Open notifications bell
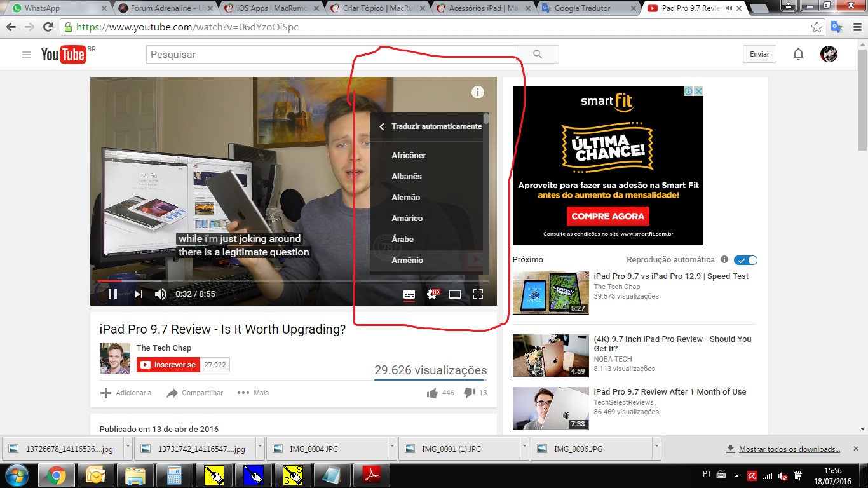Screen dimensions: 868x488 pyautogui.click(x=798, y=55)
